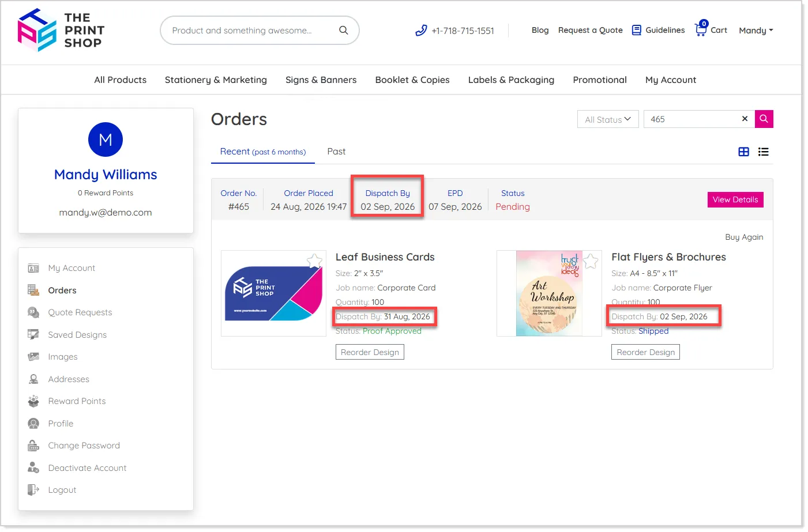Switch to list view icon
The image size is (808, 532).
[763, 152]
